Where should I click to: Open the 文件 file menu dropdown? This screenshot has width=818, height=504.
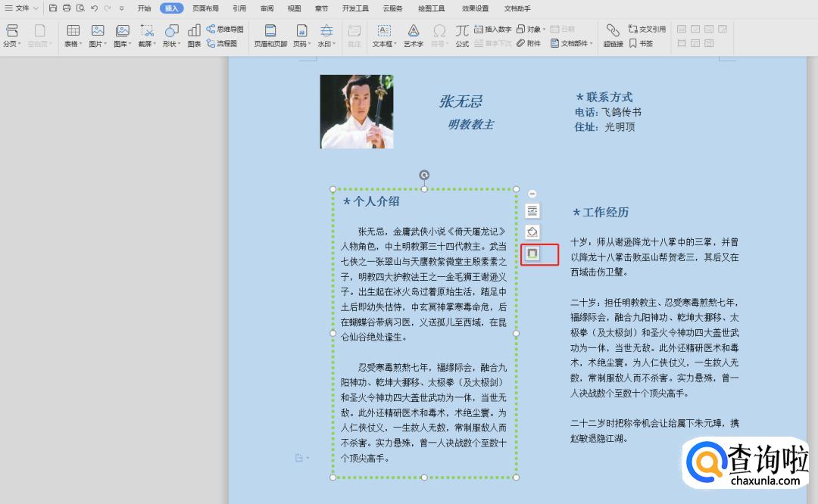tap(22, 8)
